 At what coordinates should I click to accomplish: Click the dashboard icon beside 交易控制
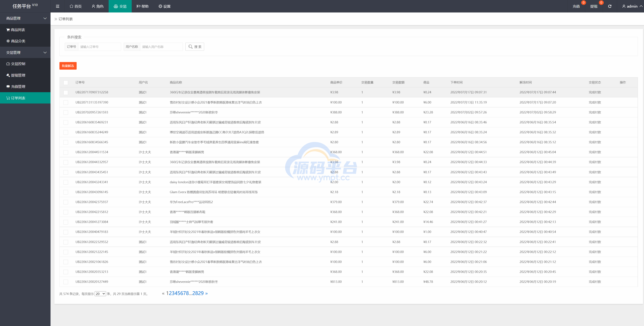8,64
